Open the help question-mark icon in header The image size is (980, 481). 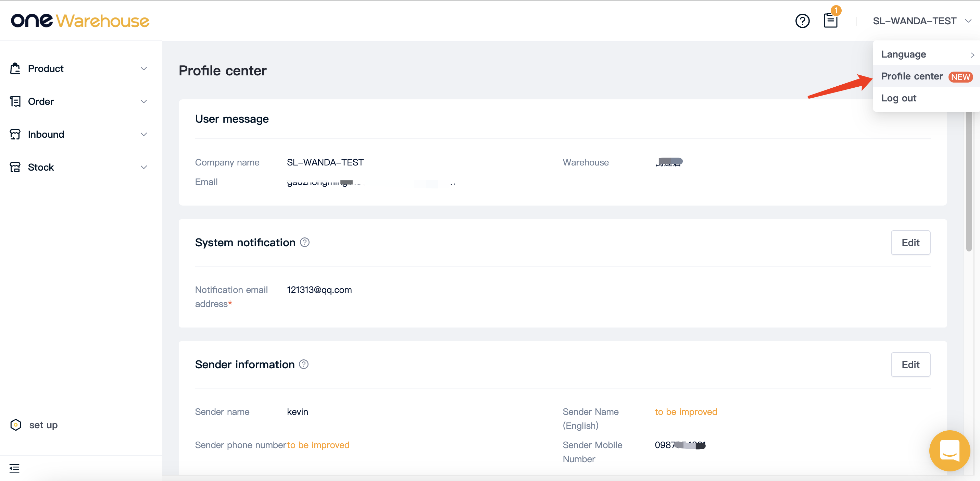[802, 21]
